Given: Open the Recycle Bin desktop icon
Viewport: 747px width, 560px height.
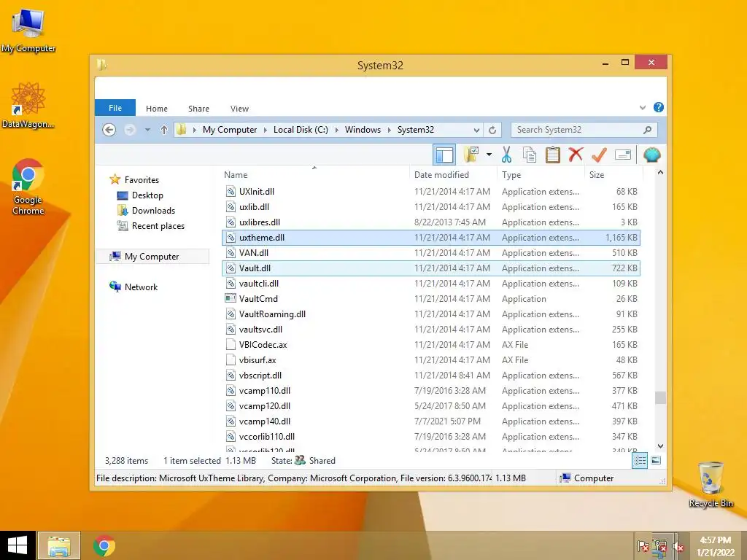Looking at the screenshot, I should [711, 484].
